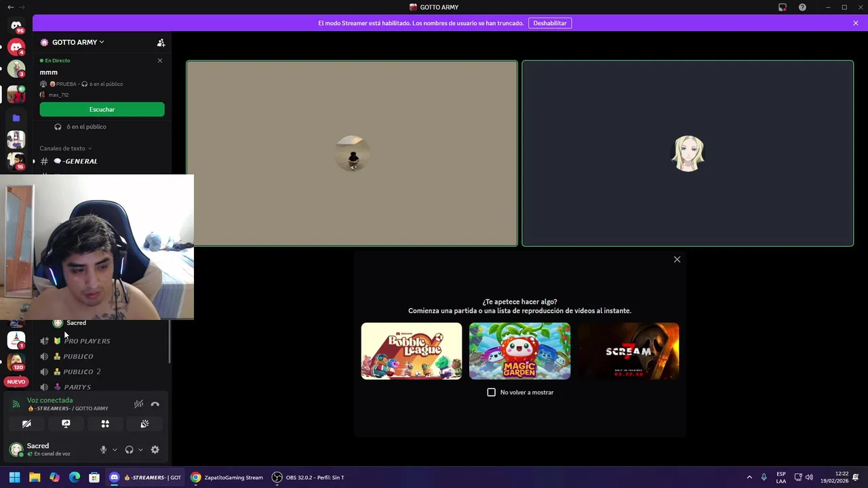Open Discord direct messages home icon
This screenshot has height=488, width=868.
pyautogui.click(x=16, y=26)
